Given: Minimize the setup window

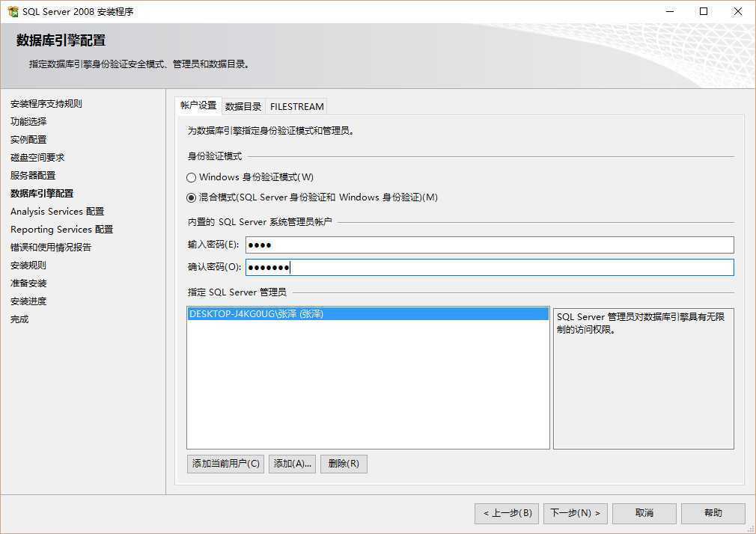Looking at the screenshot, I should coord(670,11).
